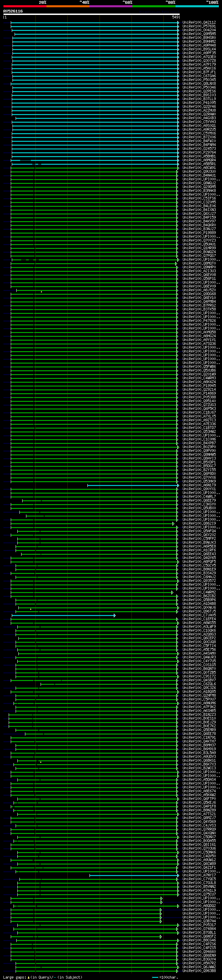Pick the UniRef100_C5YMX6 subject name
The height and width of the screenshot is (980, 222).
tap(199, 133)
